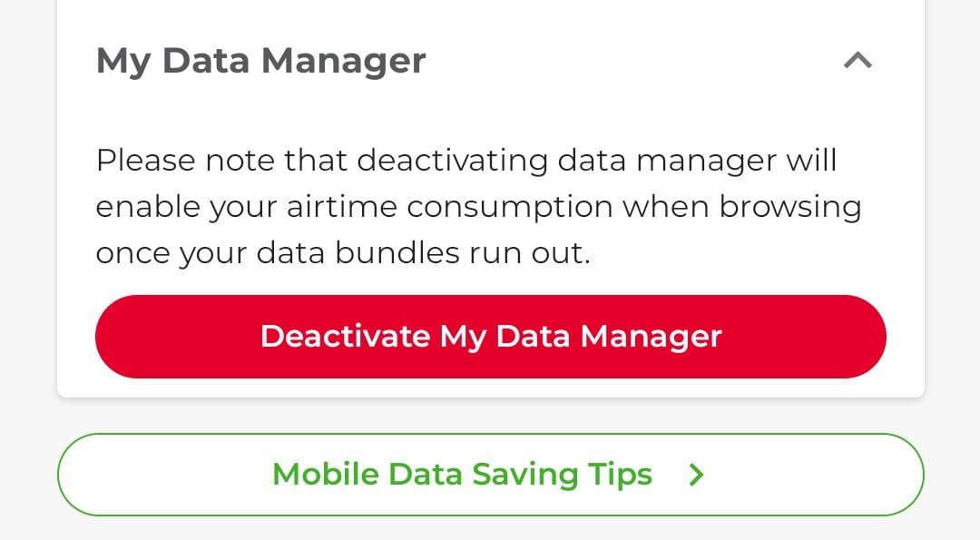Turn off My Data Manager via red button

pos(491,336)
